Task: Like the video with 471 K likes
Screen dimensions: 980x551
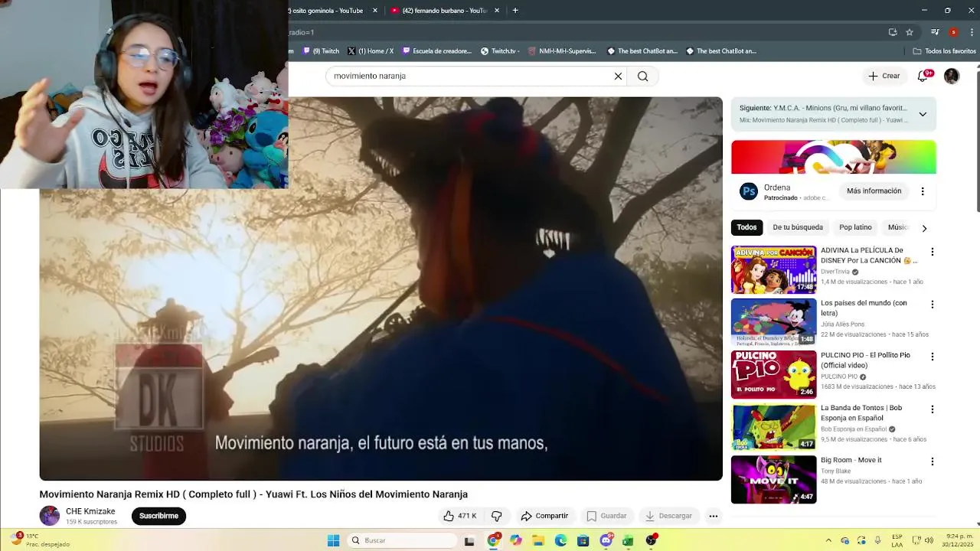Action: point(459,516)
